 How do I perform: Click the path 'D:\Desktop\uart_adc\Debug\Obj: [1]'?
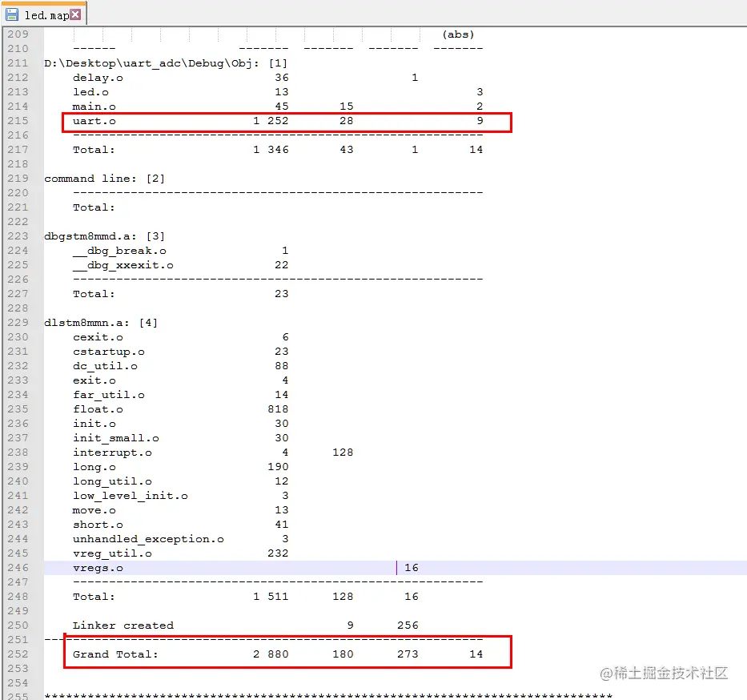click(x=166, y=63)
